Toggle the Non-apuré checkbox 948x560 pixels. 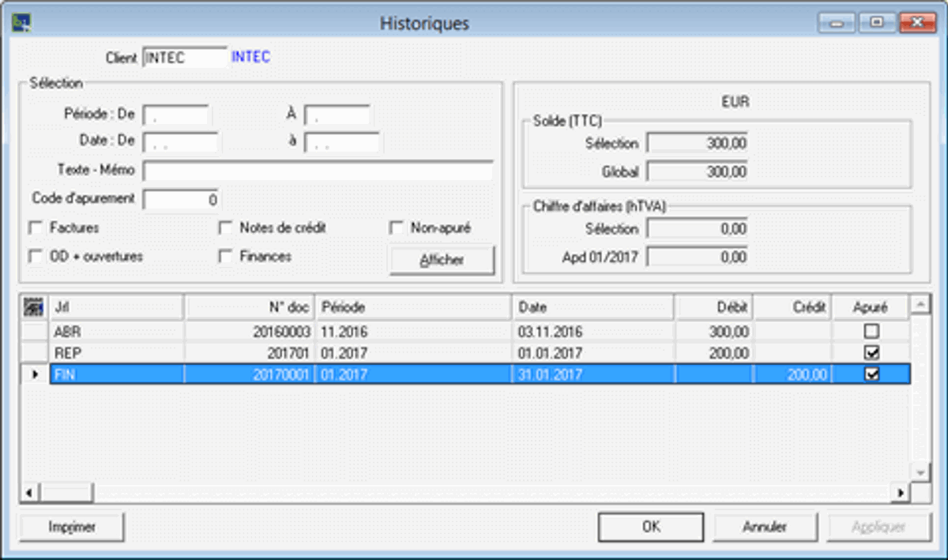pyautogui.click(x=397, y=228)
